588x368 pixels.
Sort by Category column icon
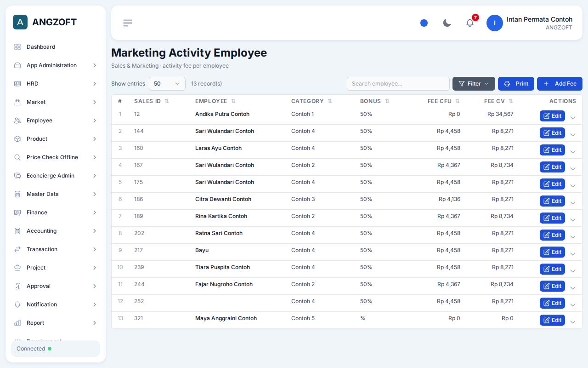click(330, 101)
